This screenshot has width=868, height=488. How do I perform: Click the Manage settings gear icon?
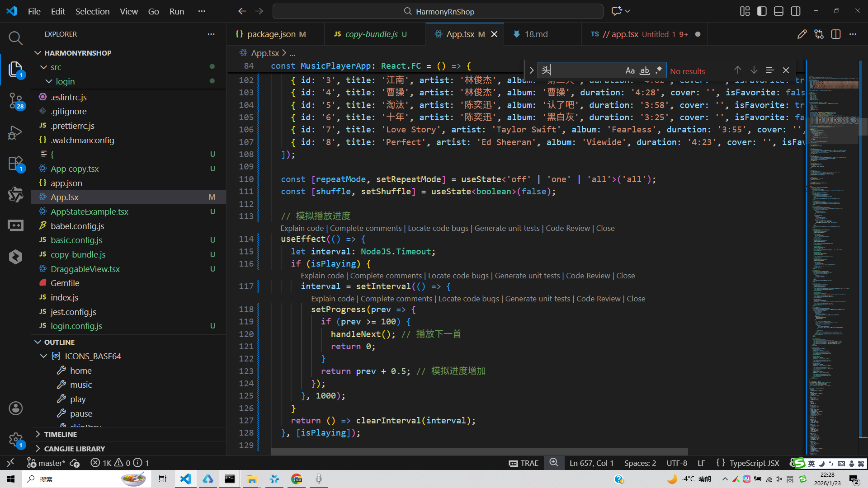click(15, 439)
